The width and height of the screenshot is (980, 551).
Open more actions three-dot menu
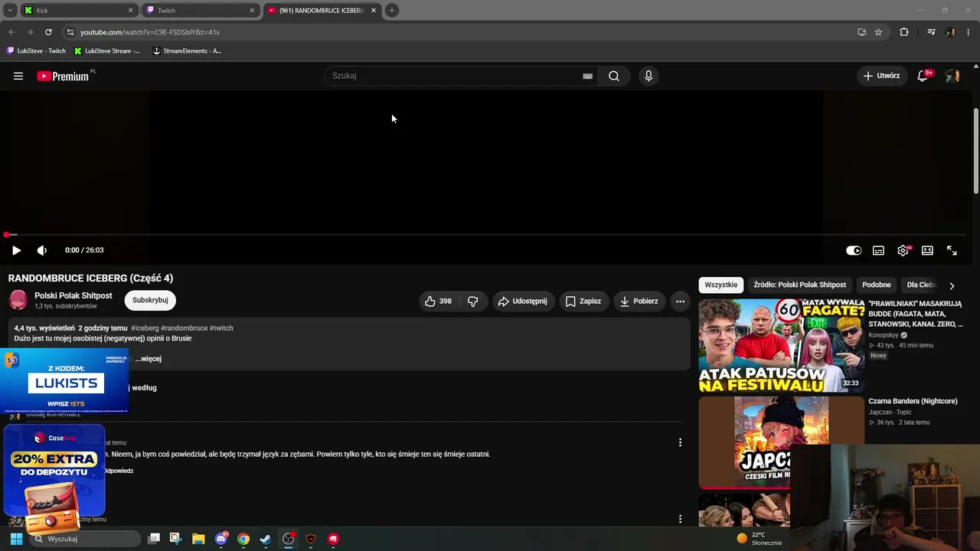(680, 302)
